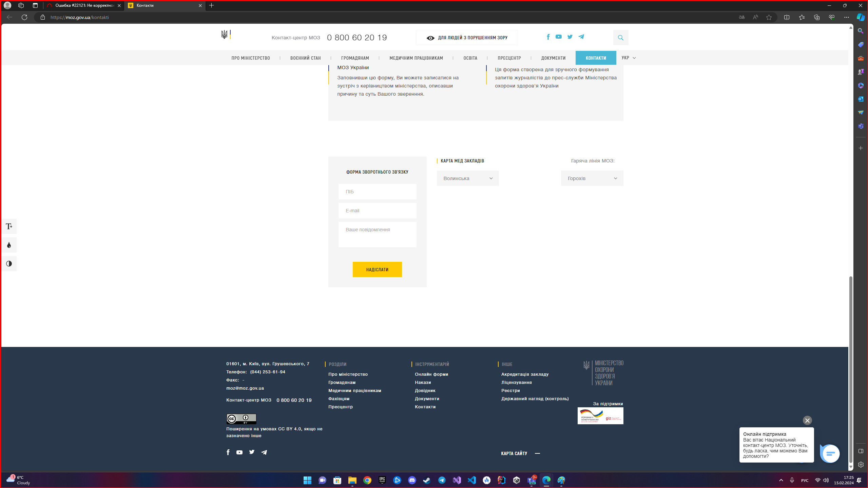Viewport: 868px width, 488px height.
Task: Toggle the contrast mode half-circle icon
Action: 9,263
